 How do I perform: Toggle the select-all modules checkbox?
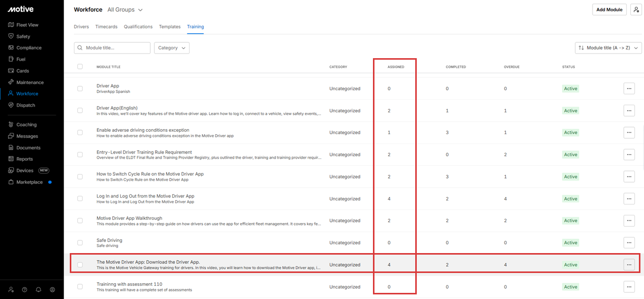coord(80,66)
